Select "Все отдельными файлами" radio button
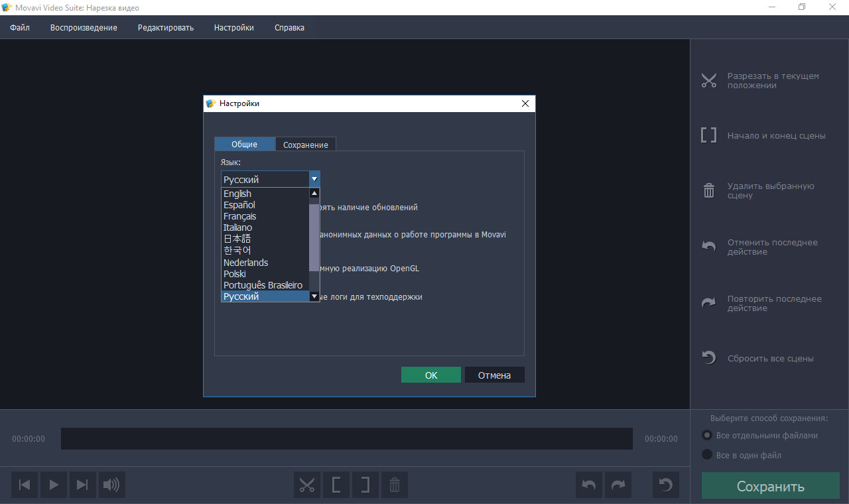This screenshot has height=504, width=849. pos(707,436)
